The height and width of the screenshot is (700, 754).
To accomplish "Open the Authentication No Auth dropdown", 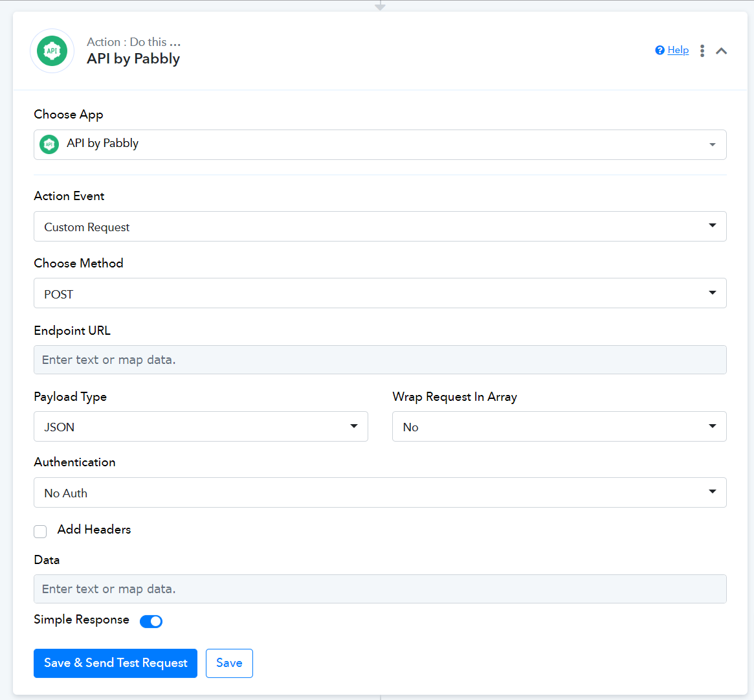I will pyautogui.click(x=380, y=492).
